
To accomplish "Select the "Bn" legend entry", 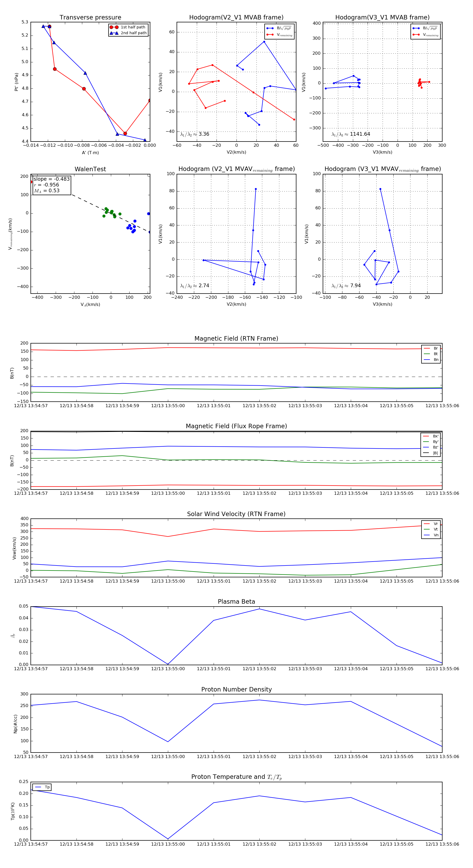I will [x=431, y=360].
